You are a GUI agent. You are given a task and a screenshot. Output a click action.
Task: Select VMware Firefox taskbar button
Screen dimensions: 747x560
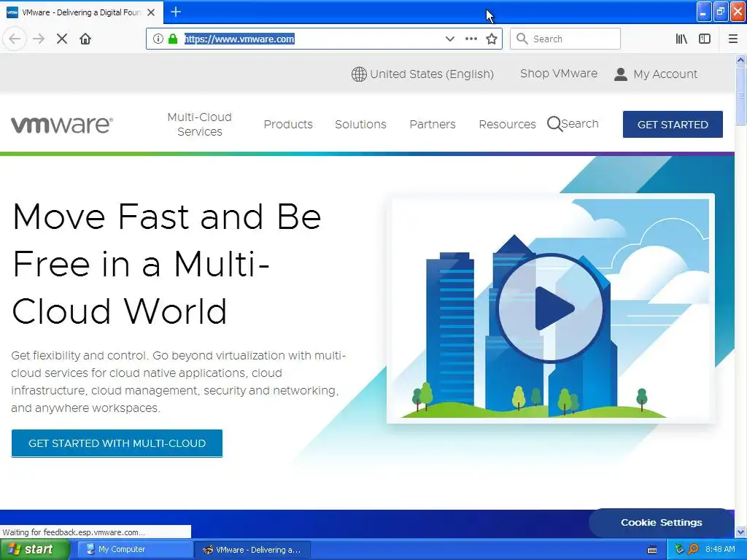tap(252, 550)
